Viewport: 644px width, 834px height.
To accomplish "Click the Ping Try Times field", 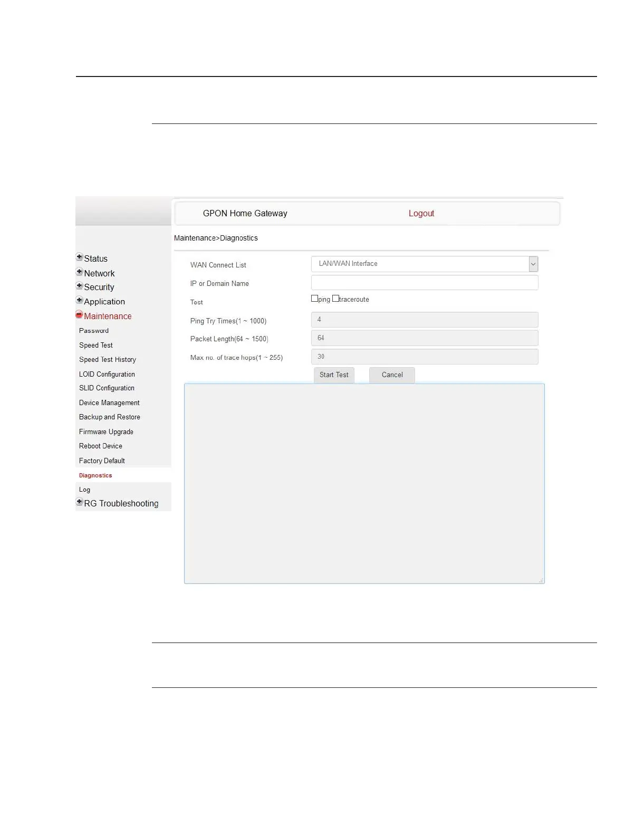I will tap(425, 320).
